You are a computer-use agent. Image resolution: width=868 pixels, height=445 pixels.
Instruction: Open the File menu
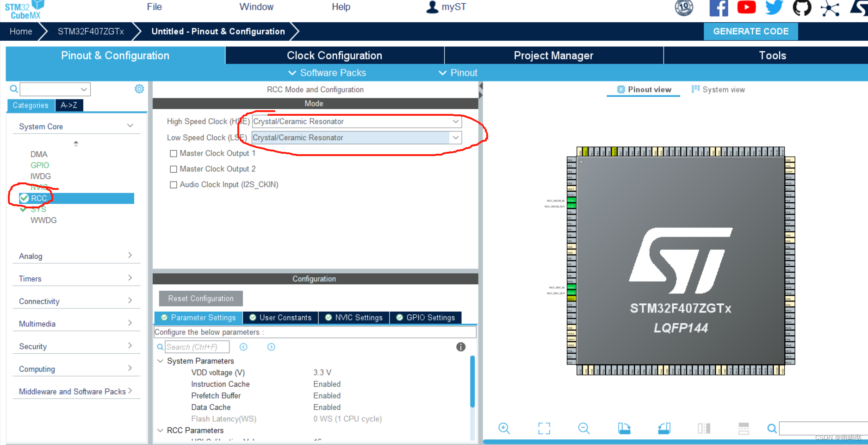click(154, 7)
